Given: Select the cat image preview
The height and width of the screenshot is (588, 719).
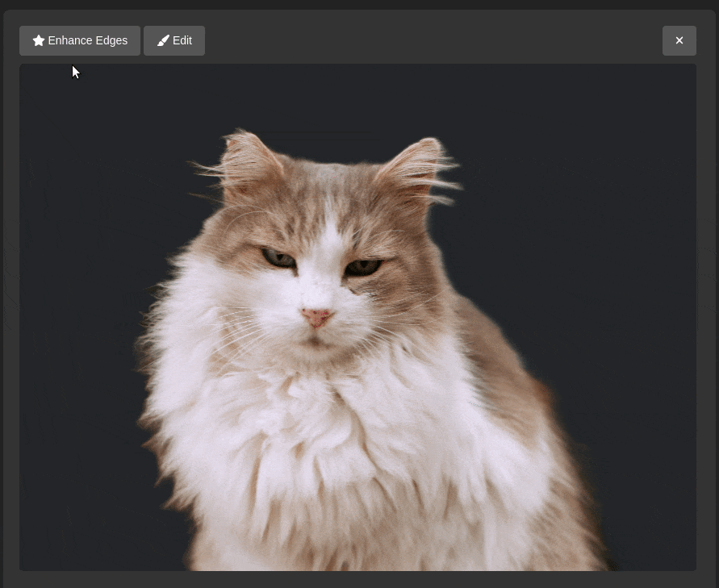Looking at the screenshot, I should click(357, 317).
